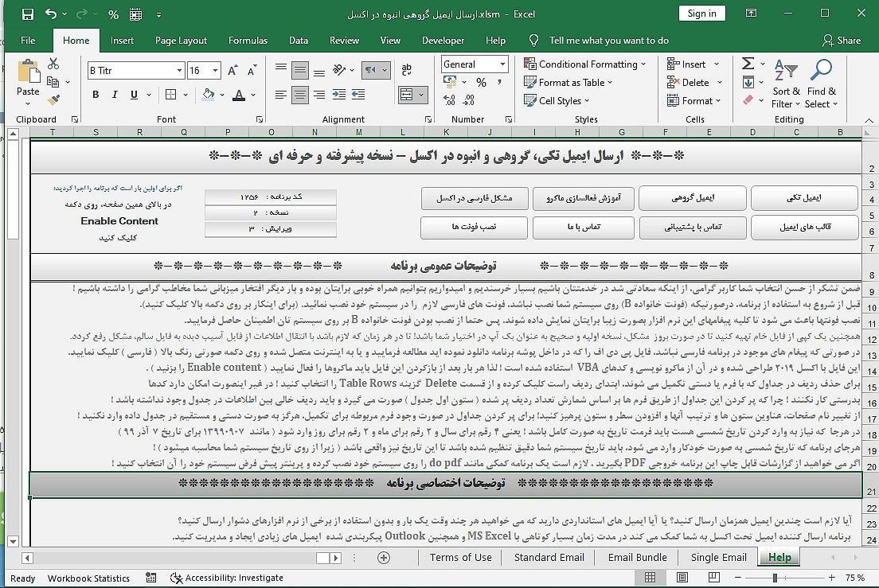Click Decrease Decimal icon
Image resolution: width=879 pixels, height=588 pixels.
[469, 100]
